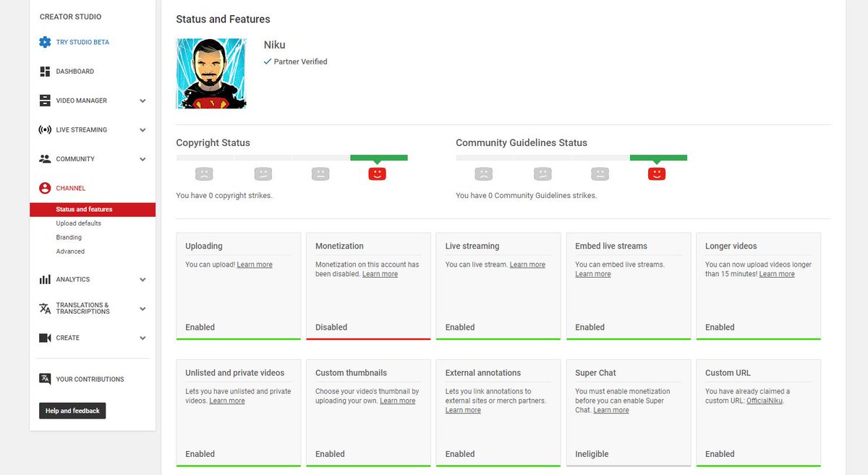The width and height of the screenshot is (868, 475).
Task: Click Learn more in Unlisted and private videos card
Action: (x=227, y=401)
